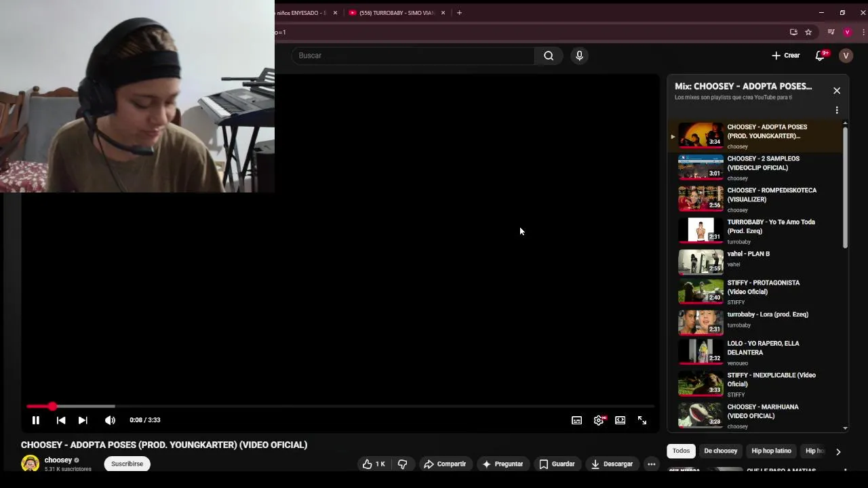Save video with Guardar button

tap(557, 464)
